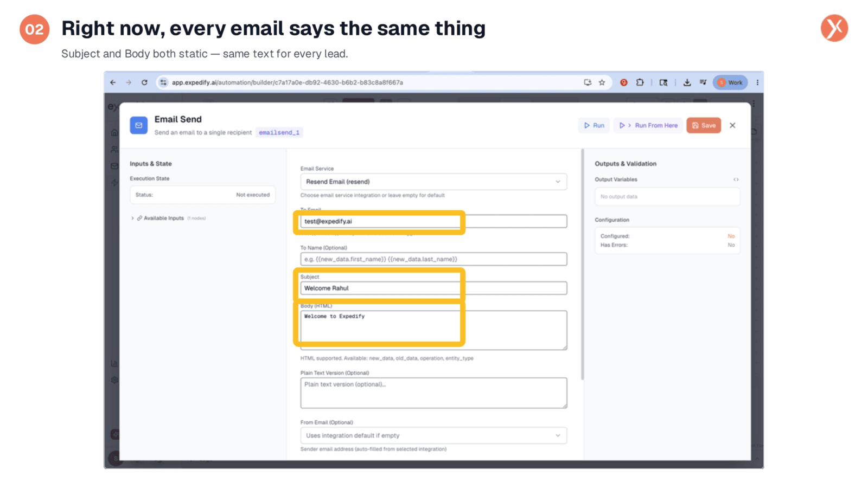The height and width of the screenshot is (488, 868).
Task: Click the Choose email service integration hint
Action: [x=372, y=195]
